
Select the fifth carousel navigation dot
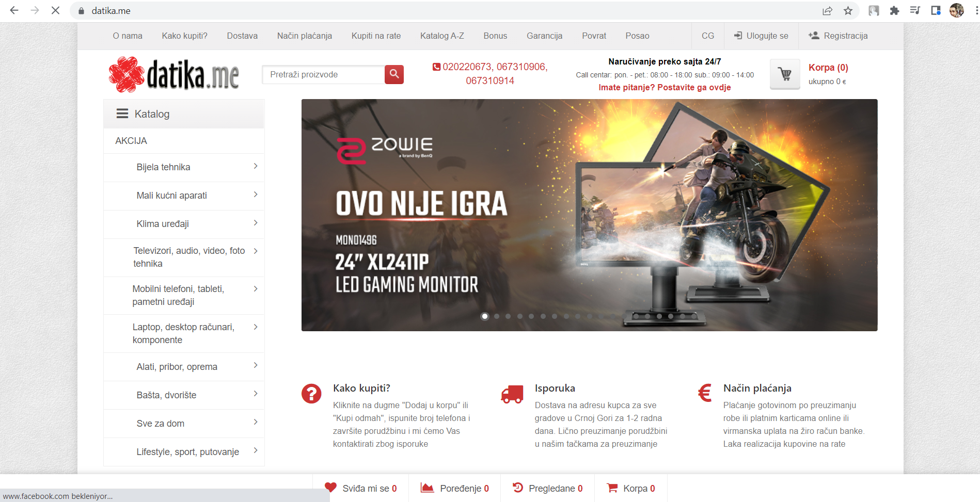point(531,316)
